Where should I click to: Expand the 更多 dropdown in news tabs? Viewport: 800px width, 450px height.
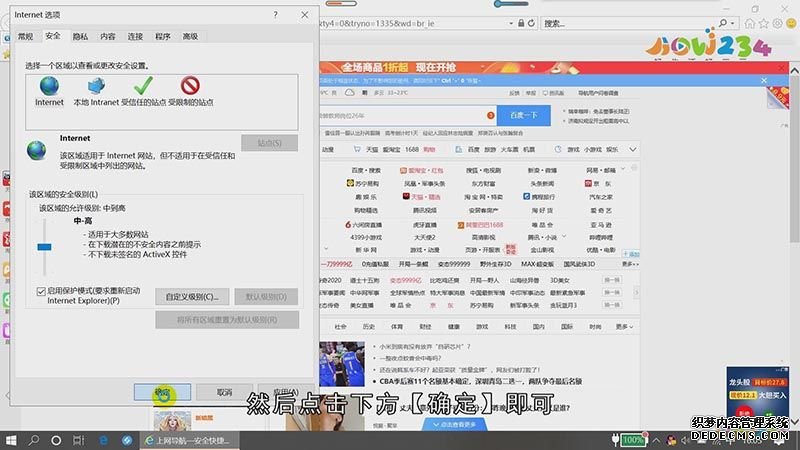pos(624,327)
